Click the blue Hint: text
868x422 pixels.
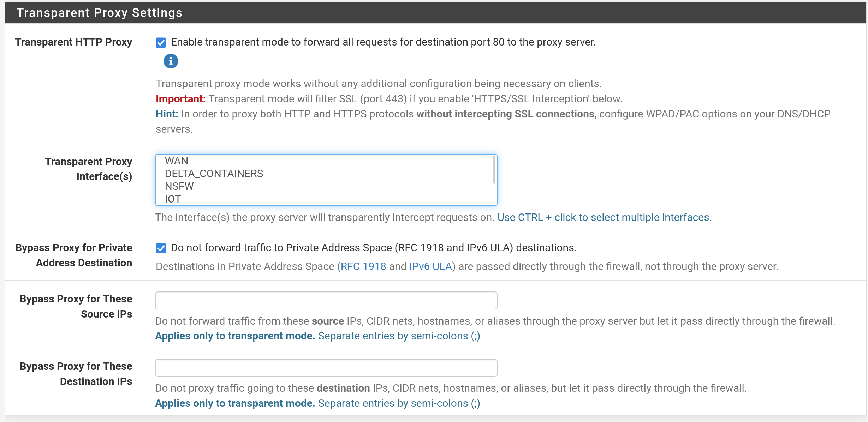[167, 114]
